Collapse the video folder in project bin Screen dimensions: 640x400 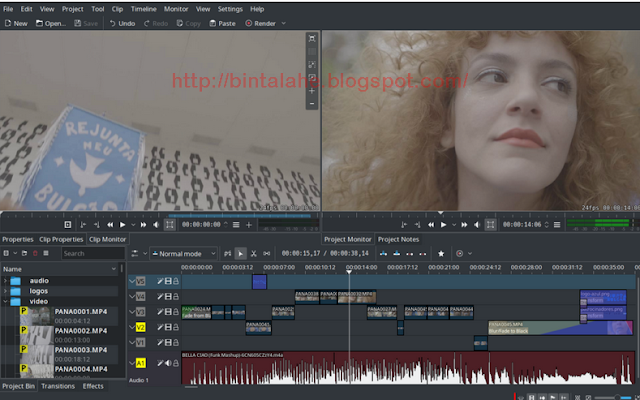[x=5, y=302]
